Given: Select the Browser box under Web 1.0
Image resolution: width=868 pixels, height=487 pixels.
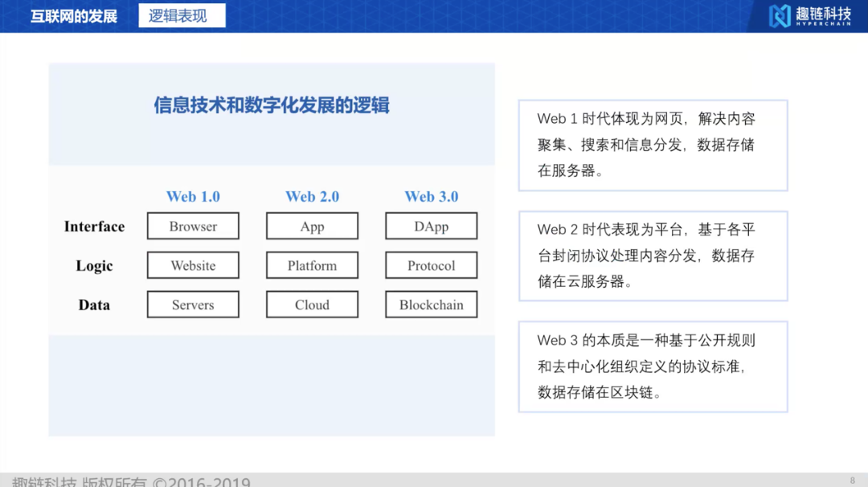Looking at the screenshot, I should 193,226.
